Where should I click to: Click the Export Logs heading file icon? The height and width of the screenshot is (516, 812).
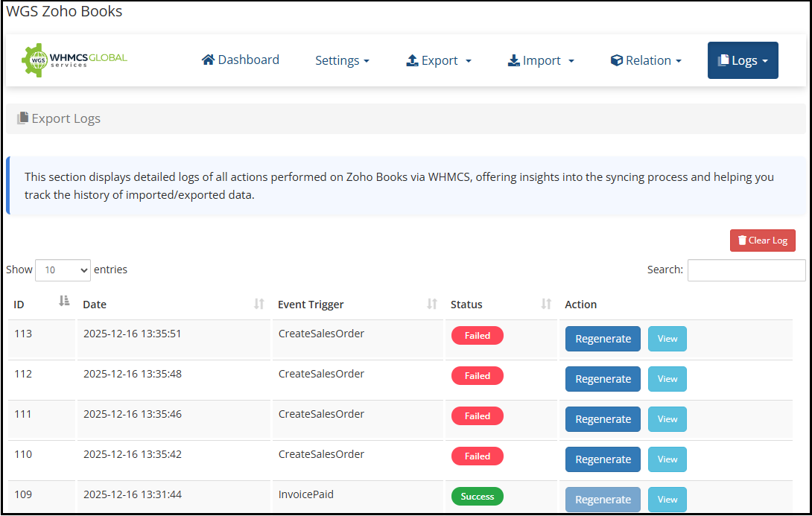(23, 118)
